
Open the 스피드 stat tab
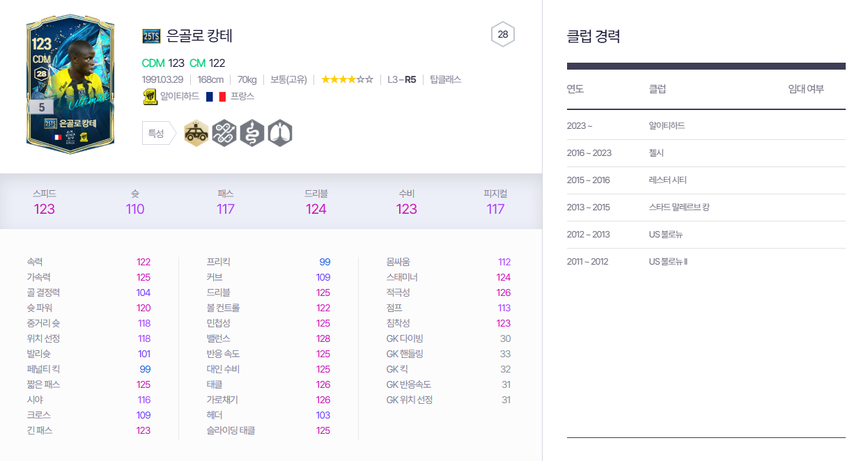44,200
